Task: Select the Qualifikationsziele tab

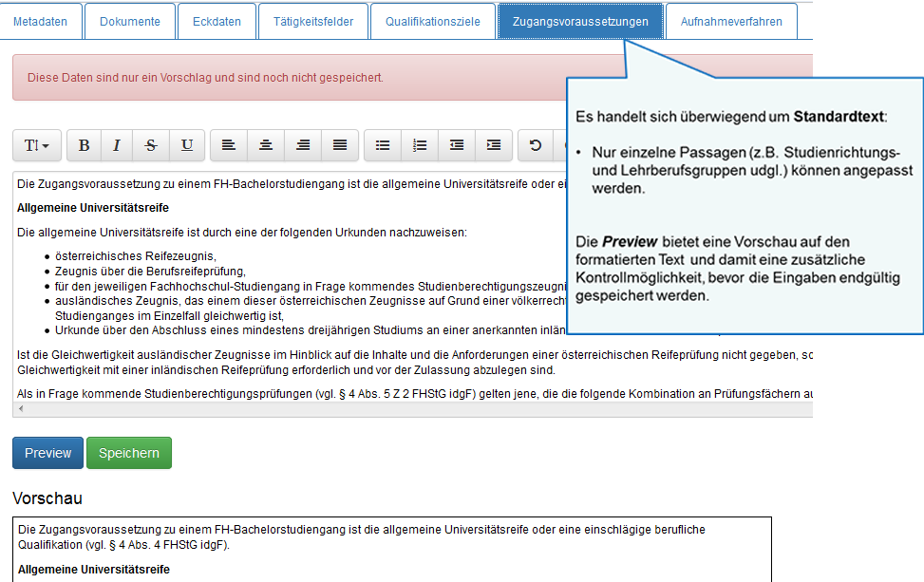Action: tap(432, 20)
